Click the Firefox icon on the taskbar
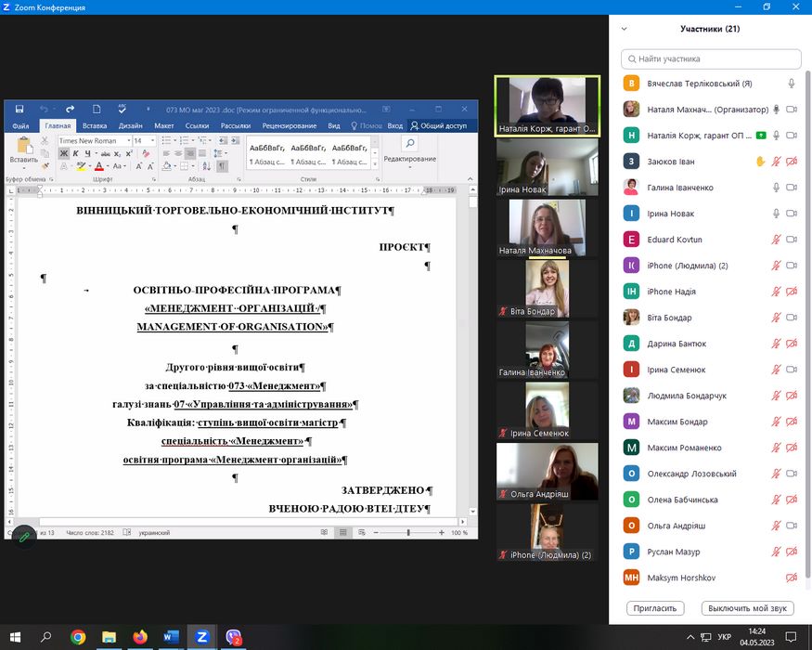This screenshot has width=812, height=650. click(x=140, y=637)
